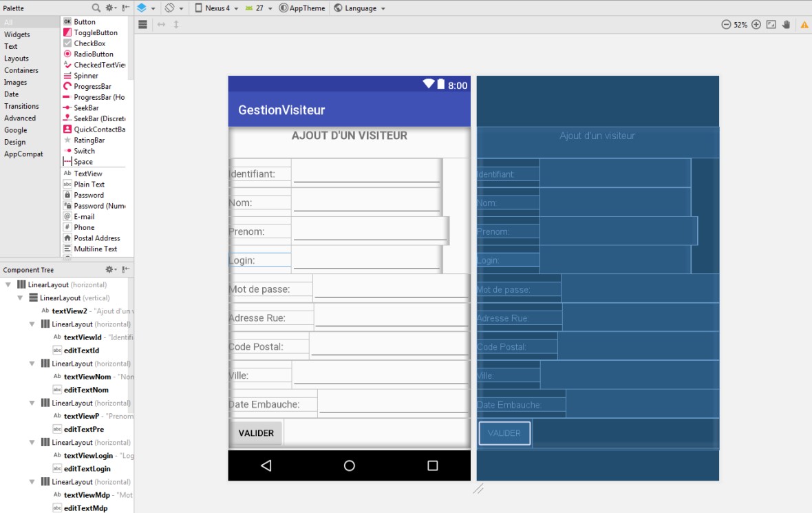Show layout warnings and errors
This screenshot has width=812, height=513.
point(804,25)
